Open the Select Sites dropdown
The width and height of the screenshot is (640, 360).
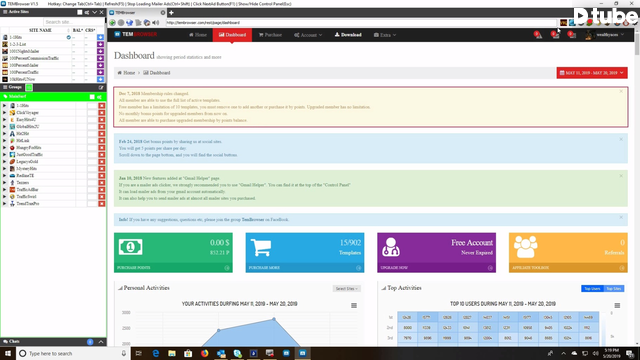pyautogui.click(x=346, y=289)
